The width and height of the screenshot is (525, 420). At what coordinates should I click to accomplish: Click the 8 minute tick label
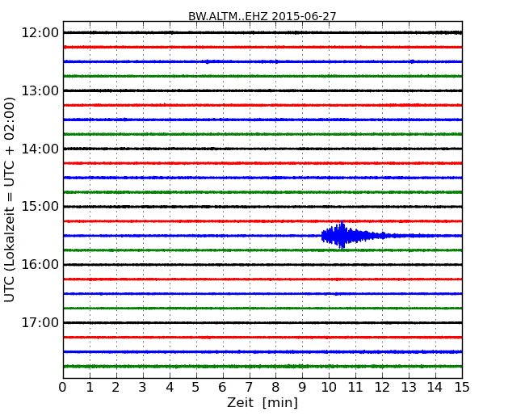click(275, 388)
